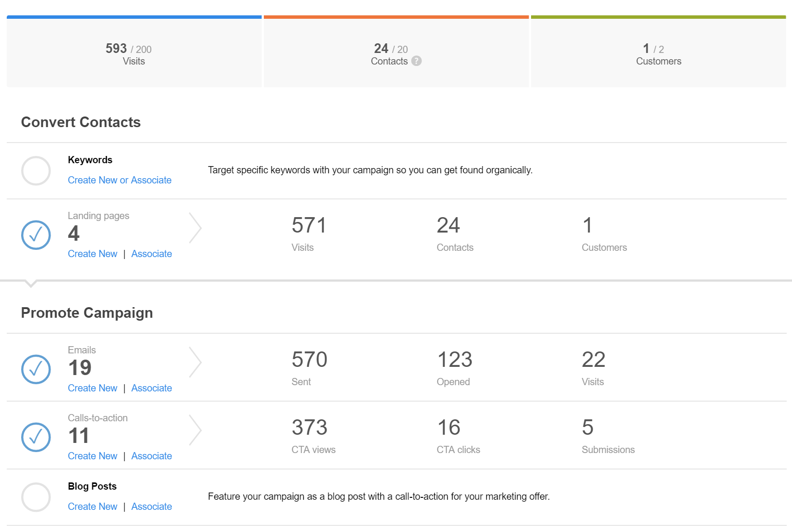This screenshot has height=532, width=792.
Task: Click the Visits summary card
Action: (x=134, y=51)
